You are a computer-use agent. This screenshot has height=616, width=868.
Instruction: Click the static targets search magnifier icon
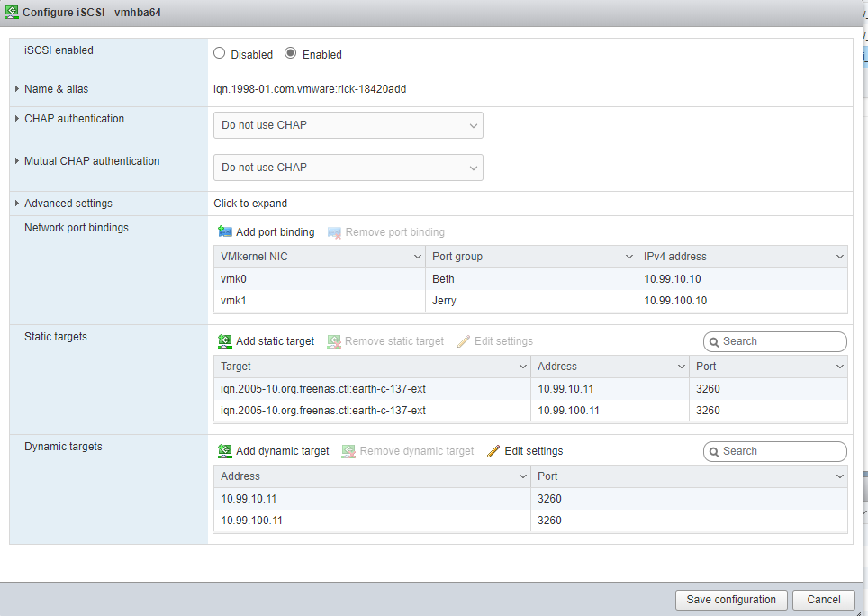(x=714, y=342)
